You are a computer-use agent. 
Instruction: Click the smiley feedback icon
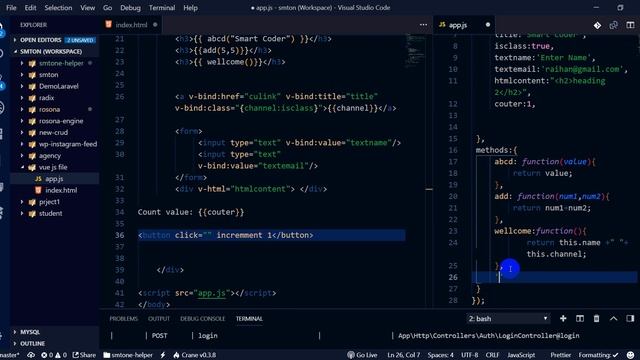coord(631,355)
